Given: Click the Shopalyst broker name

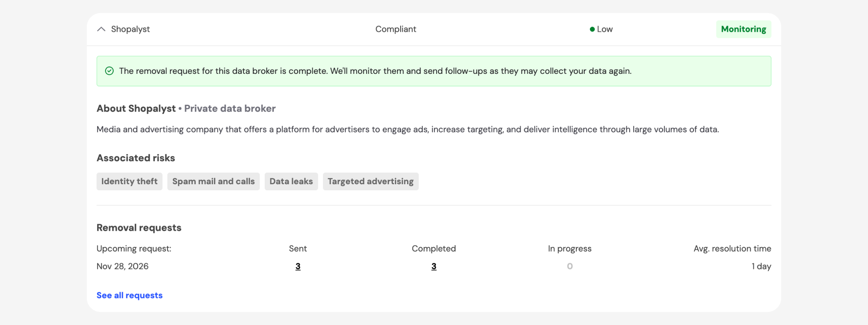Looking at the screenshot, I should (130, 29).
